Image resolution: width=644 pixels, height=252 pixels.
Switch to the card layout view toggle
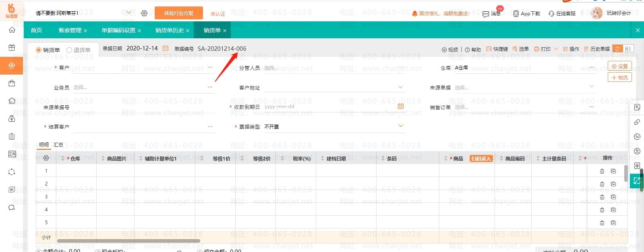(x=628, y=49)
